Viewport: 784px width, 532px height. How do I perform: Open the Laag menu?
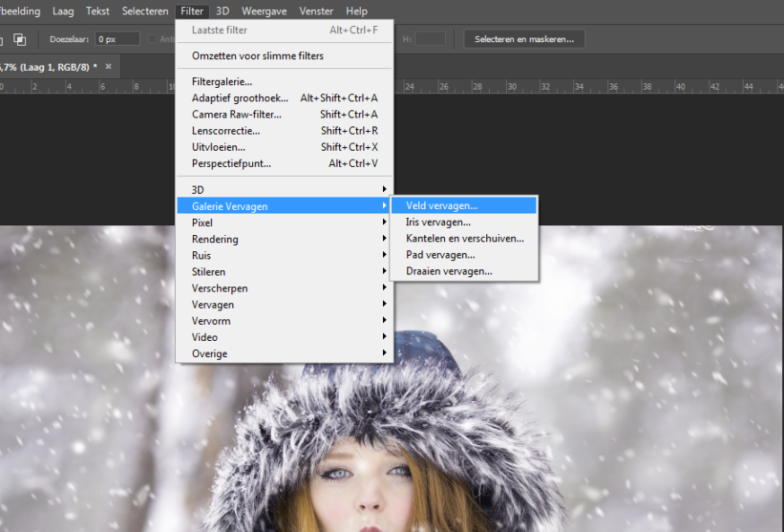[64, 11]
